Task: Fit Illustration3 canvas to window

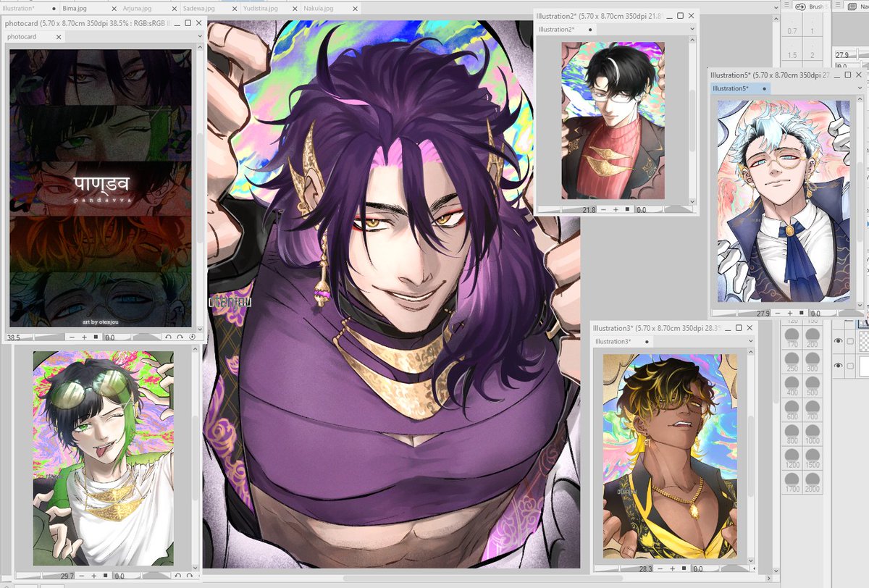Action: point(685,569)
